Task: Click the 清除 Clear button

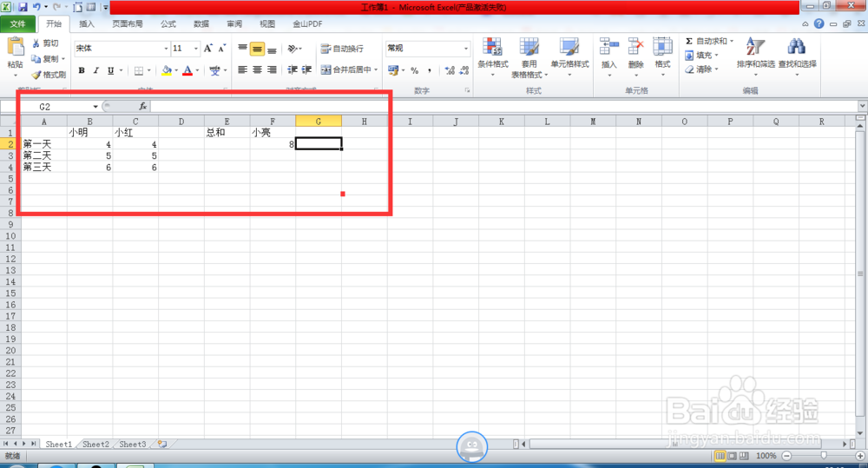Action: (x=700, y=69)
